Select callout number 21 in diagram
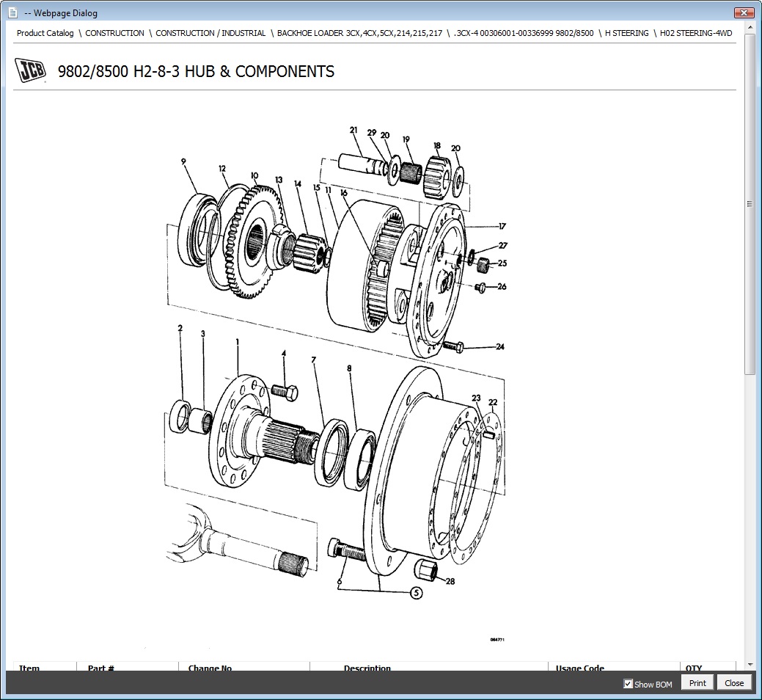The height and width of the screenshot is (700, 762). click(x=353, y=130)
